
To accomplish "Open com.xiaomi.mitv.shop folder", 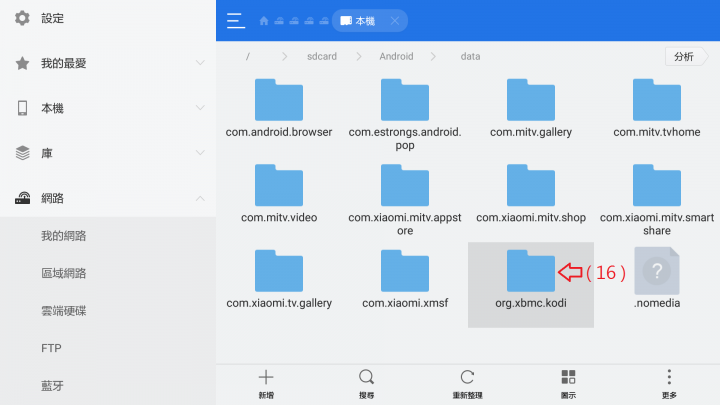I will tap(531, 194).
